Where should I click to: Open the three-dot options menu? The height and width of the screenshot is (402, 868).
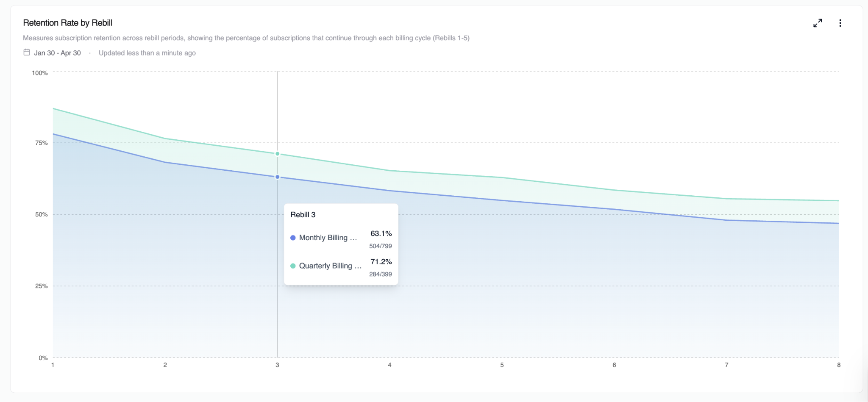pyautogui.click(x=840, y=23)
